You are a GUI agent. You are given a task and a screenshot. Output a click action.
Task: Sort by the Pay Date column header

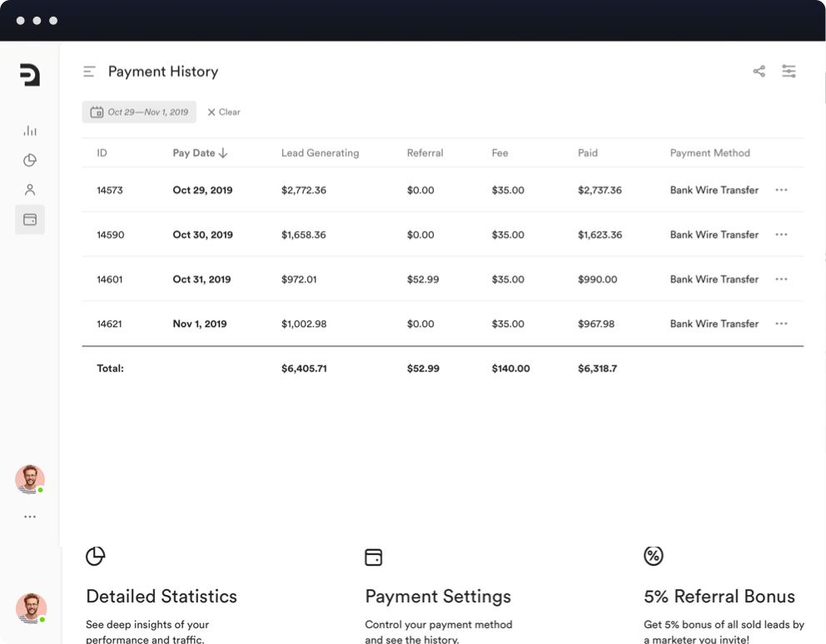(x=200, y=153)
